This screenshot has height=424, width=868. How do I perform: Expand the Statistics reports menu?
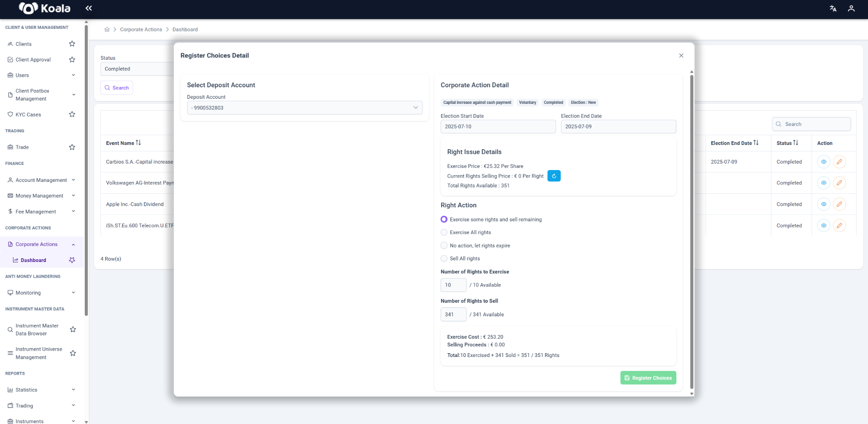pos(73,390)
